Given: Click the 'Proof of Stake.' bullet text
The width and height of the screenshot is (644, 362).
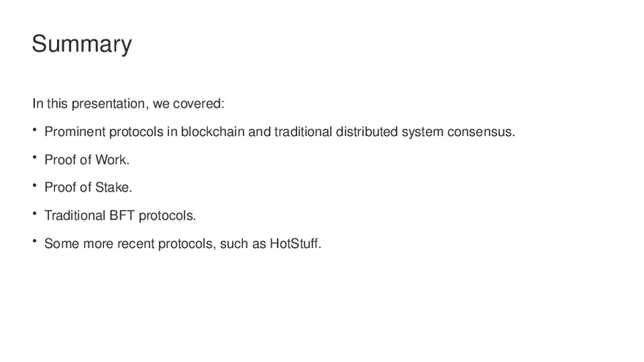Looking at the screenshot, I should click(x=88, y=188).
